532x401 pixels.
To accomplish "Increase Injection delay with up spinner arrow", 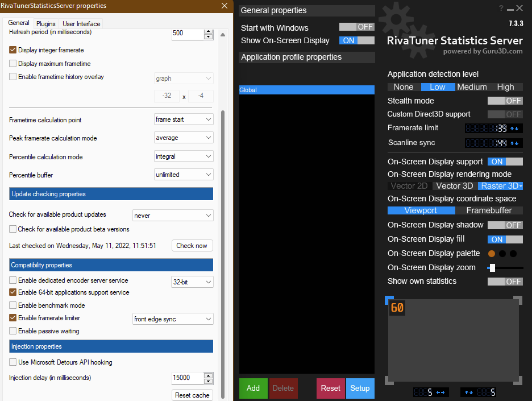I will tap(209, 375).
